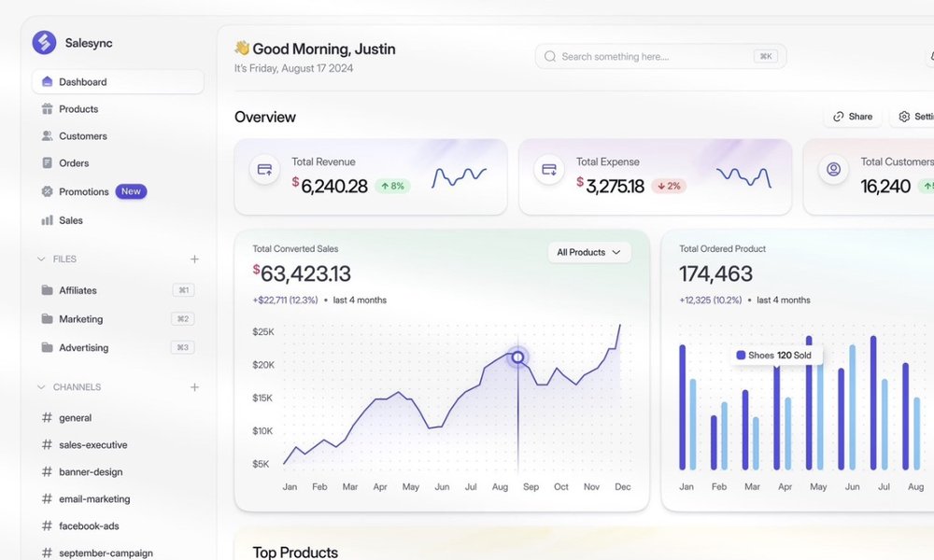Open the Orders section
934x560 pixels.
[x=74, y=163]
